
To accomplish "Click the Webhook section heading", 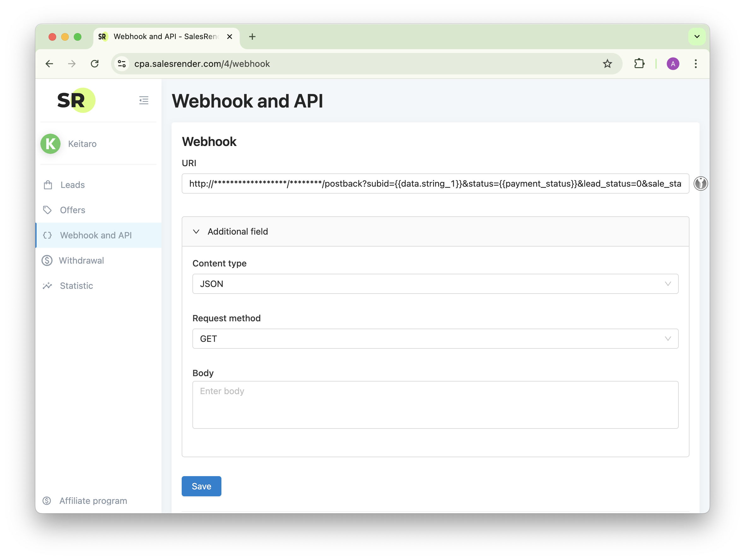I will click(x=209, y=142).
